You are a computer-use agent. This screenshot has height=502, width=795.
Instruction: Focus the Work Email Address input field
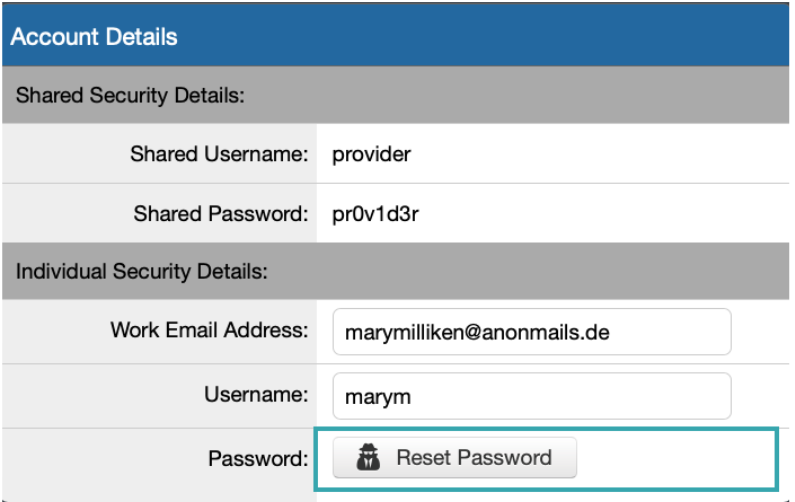click(x=532, y=332)
